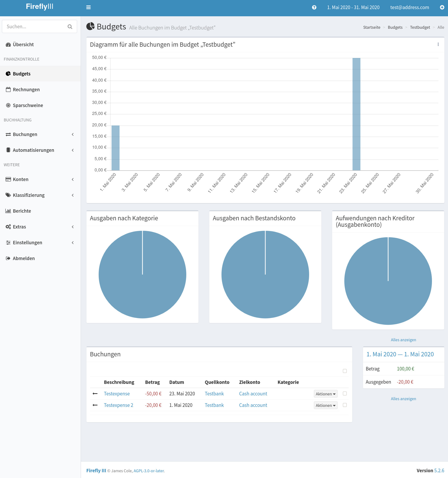Image resolution: width=448 pixels, height=478 pixels.
Task: Open the Sparschweine section
Action: click(28, 105)
